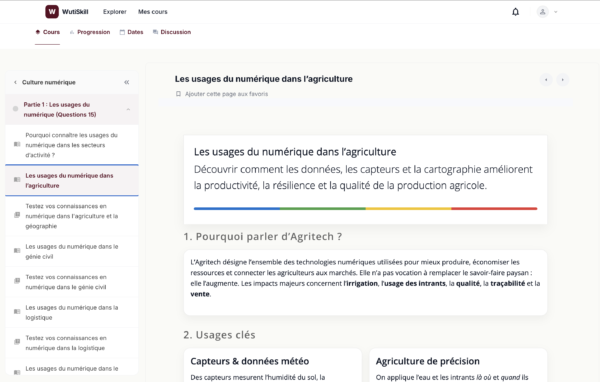Click page icon beside Pourquoi connaître lesson
600x382 pixels.
tap(17, 144)
